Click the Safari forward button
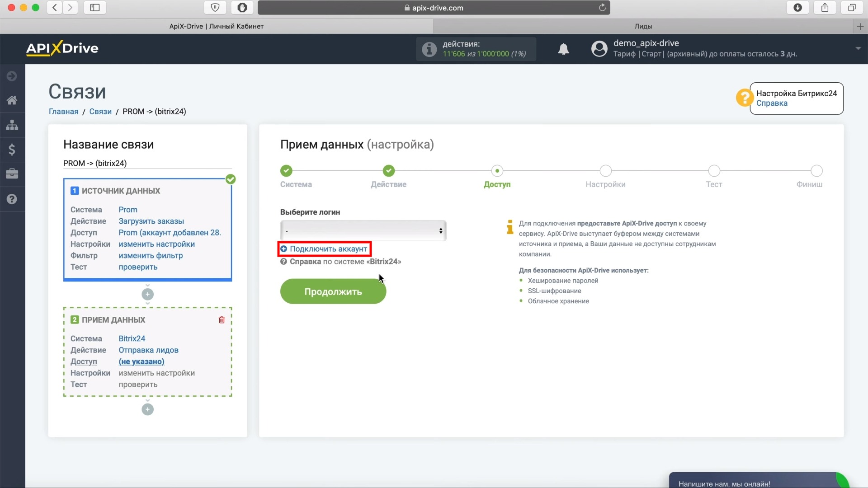Screen dimensions: 868x488 click(x=70, y=7)
